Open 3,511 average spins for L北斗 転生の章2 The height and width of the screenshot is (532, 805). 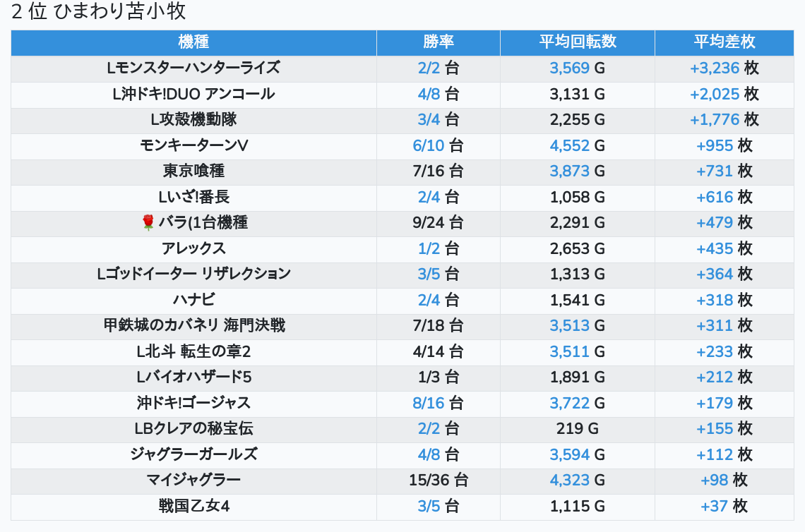pyautogui.click(x=570, y=352)
